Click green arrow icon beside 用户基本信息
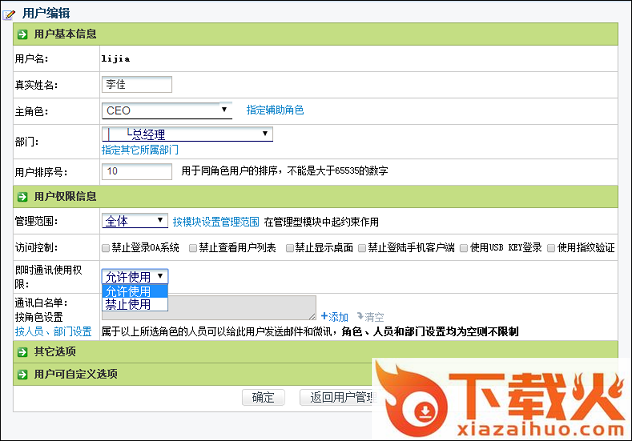The width and height of the screenshot is (632, 441). pos(22,34)
